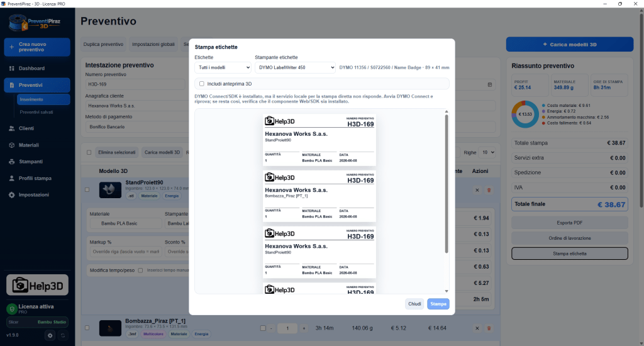Open the Inserimento submenu item
Screen dimensions: 644x346
tap(43, 99)
